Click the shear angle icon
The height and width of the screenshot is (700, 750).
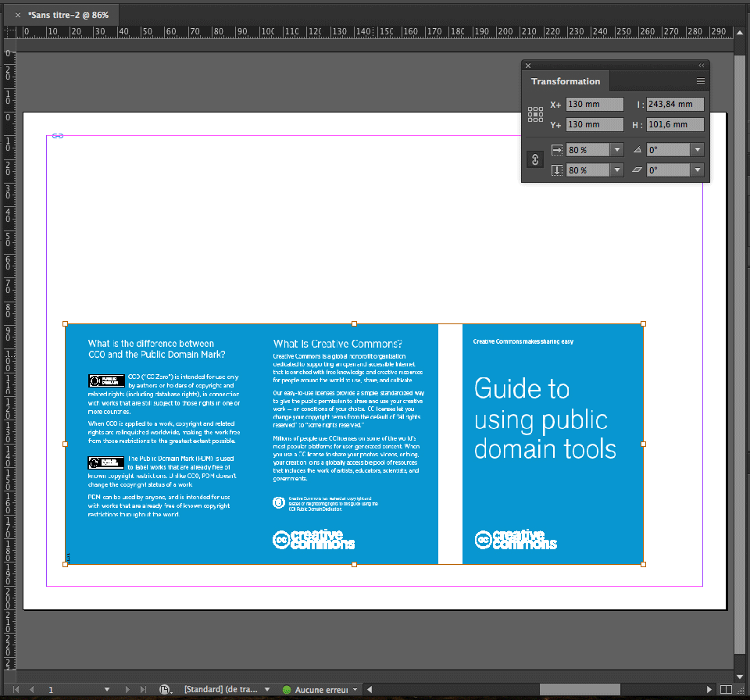pyautogui.click(x=637, y=170)
